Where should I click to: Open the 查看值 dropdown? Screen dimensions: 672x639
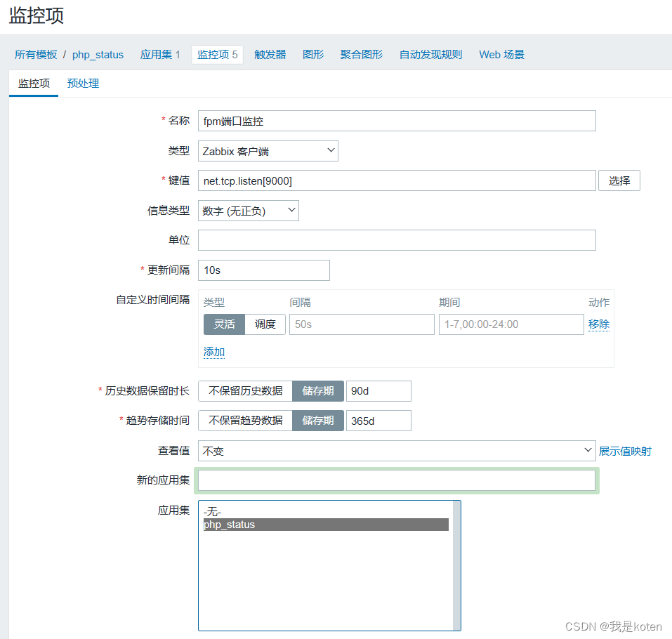pyautogui.click(x=396, y=451)
